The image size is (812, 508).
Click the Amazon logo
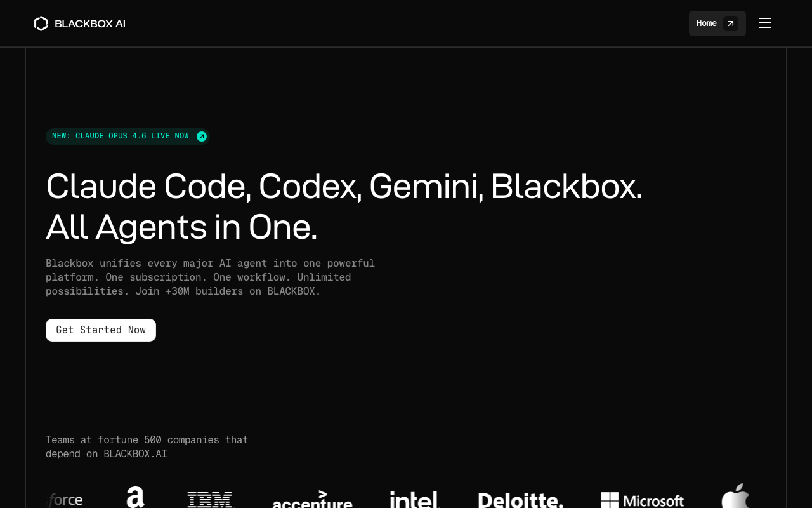coord(135,497)
